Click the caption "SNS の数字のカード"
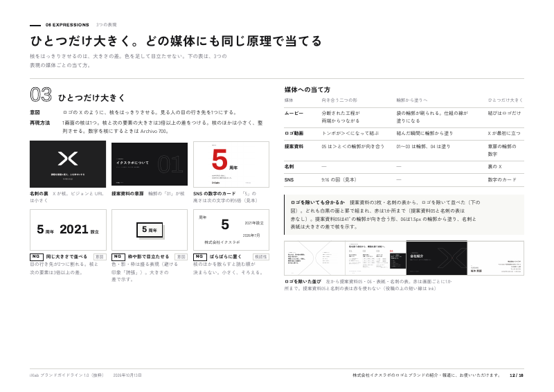Screen dimensions: 554x392 coord(214,194)
